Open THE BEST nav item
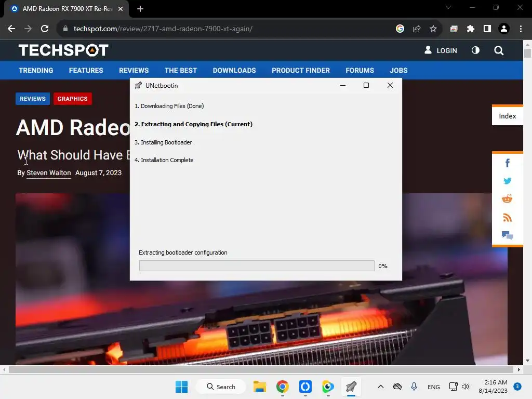This screenshot has width=532, height=399. [180, 70]
